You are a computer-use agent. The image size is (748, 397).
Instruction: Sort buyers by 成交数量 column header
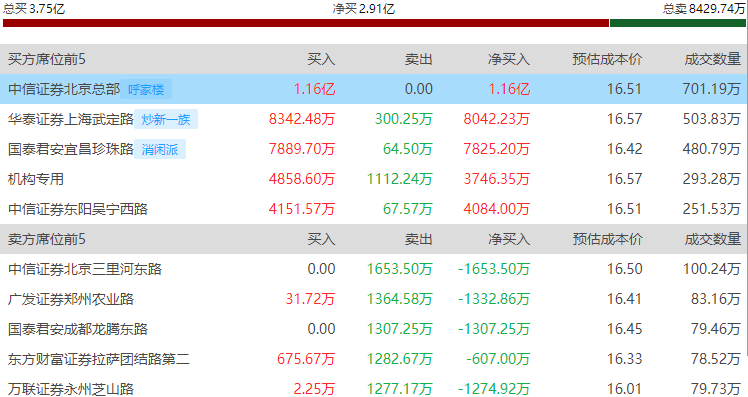713,59
